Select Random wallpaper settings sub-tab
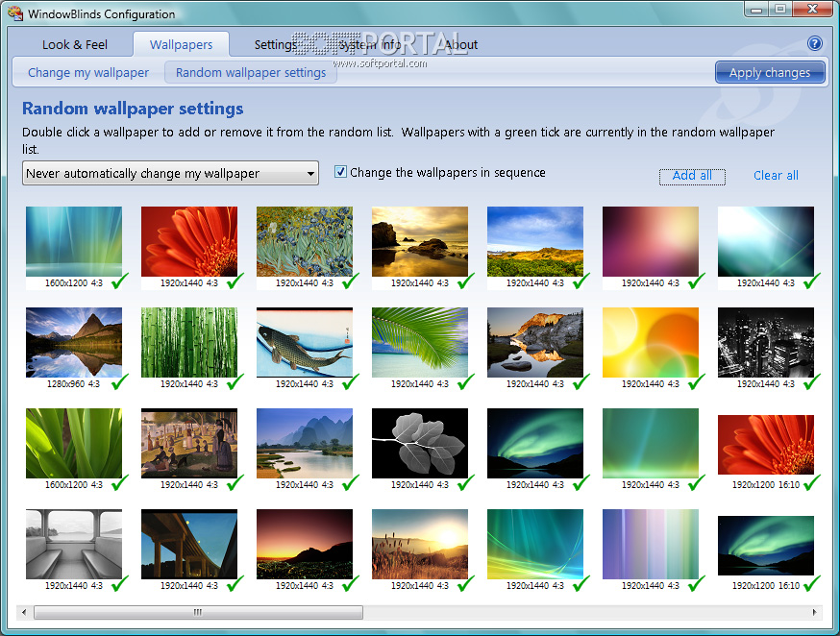The width and height of the screenshot is (840, 636). pyautogui.click(x=251, y=72)
